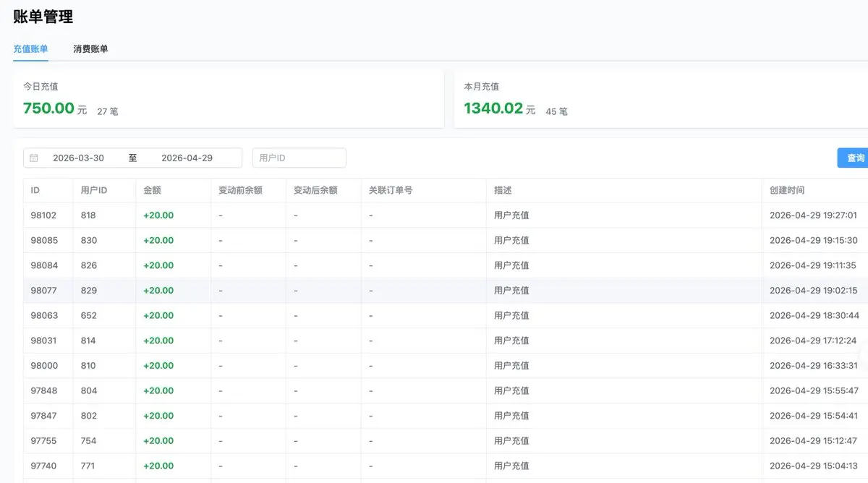Click the 账单管理 page title

(43, 16)
